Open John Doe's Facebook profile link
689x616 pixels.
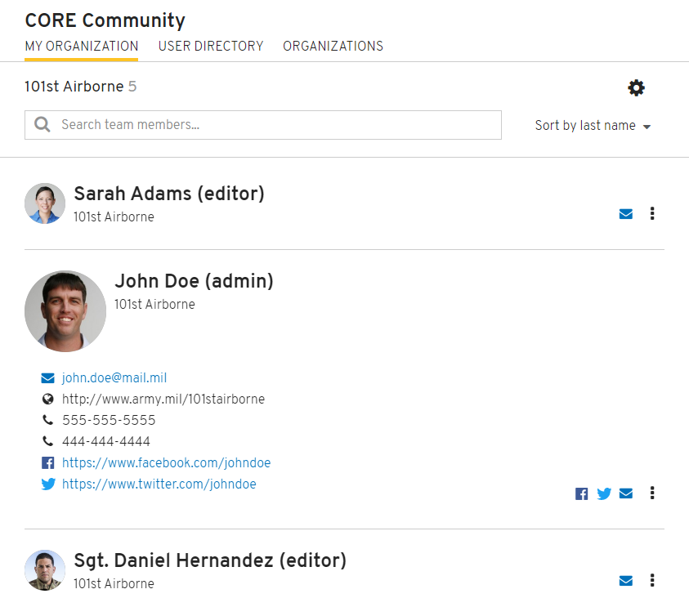point(166,462)
